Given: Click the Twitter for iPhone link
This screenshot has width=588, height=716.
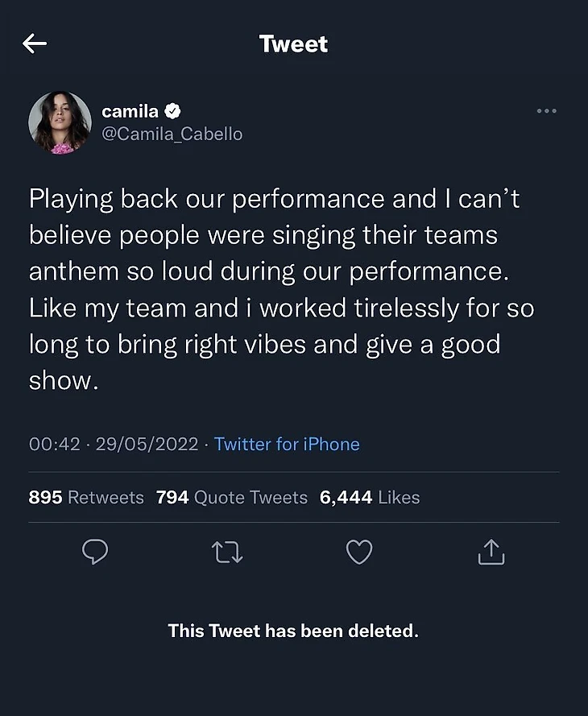Looking at the screenshot, I should coord(287,444).
